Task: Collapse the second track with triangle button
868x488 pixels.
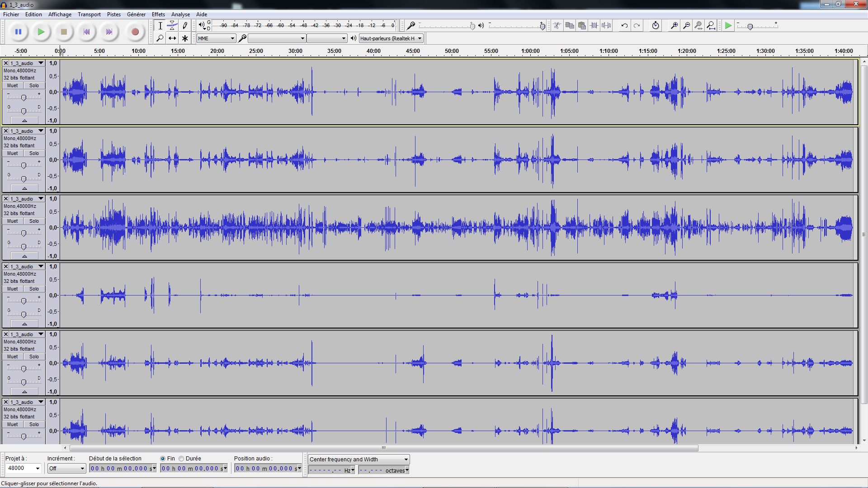Action: coord(24,188)
